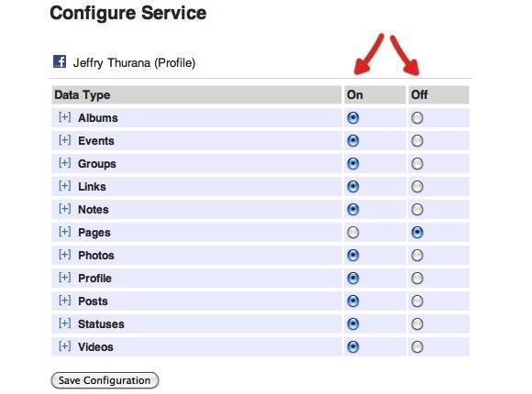The width and height of the screenshot is (532, 394).
Task: Click the Jeffry Thurana (Profile) label
Action: (134, 63)
